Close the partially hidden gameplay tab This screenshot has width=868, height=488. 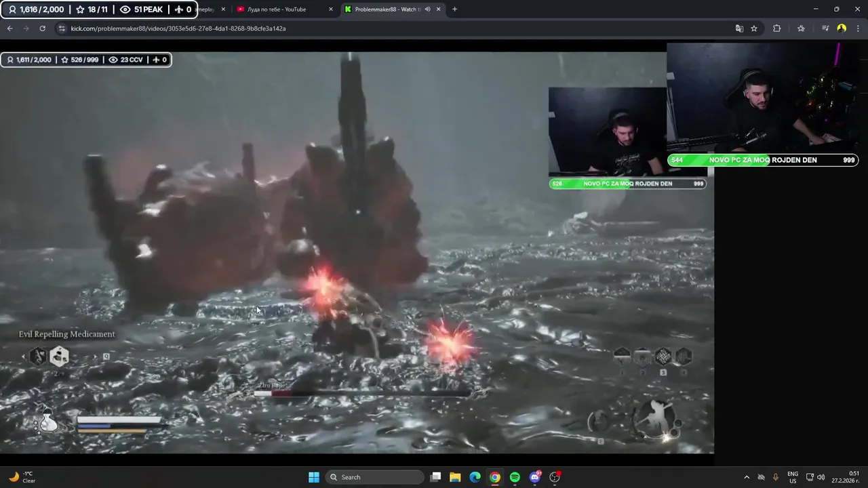click(223, 9)
